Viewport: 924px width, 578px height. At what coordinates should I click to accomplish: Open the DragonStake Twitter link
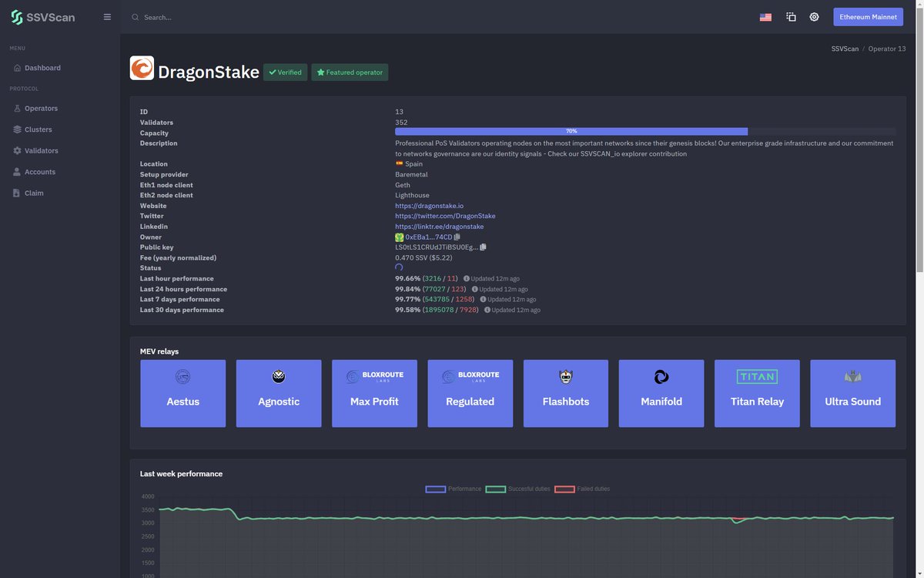coord(445,217)
